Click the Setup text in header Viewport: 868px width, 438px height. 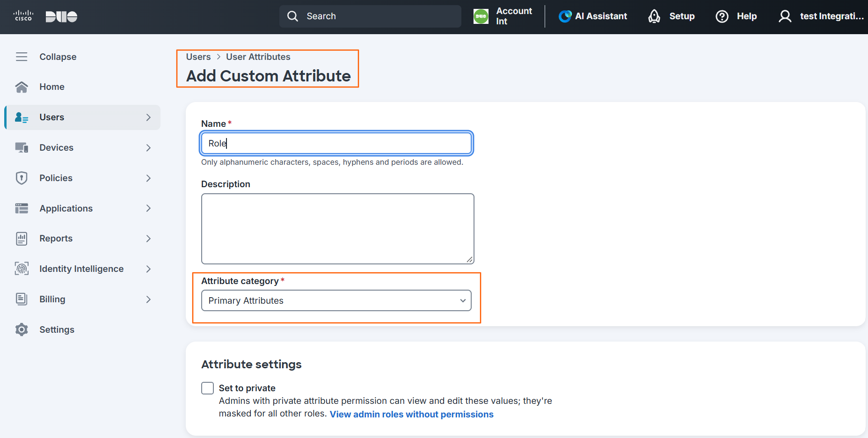682,16
